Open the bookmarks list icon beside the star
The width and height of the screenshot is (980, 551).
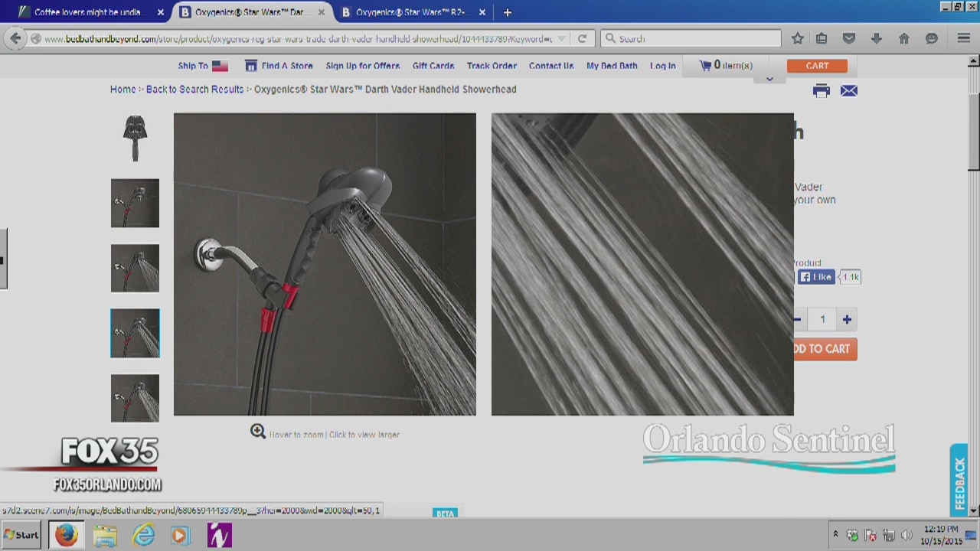(822, 38)
